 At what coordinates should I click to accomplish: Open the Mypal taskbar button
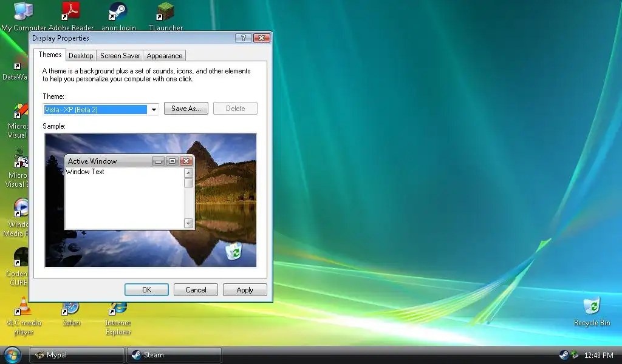click(x=77, y=355)
